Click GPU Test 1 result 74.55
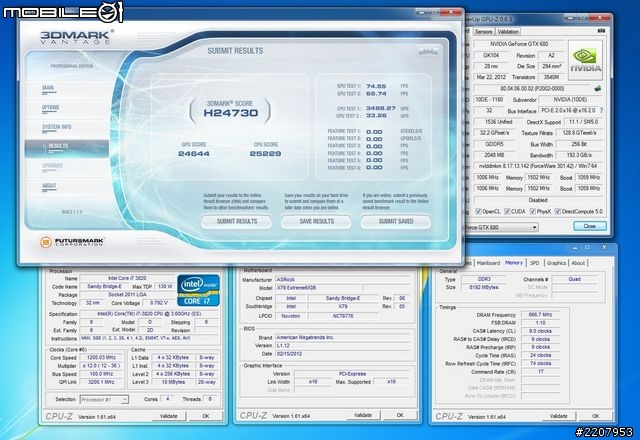Screen dimensions: 640x440 click(376, 86)
